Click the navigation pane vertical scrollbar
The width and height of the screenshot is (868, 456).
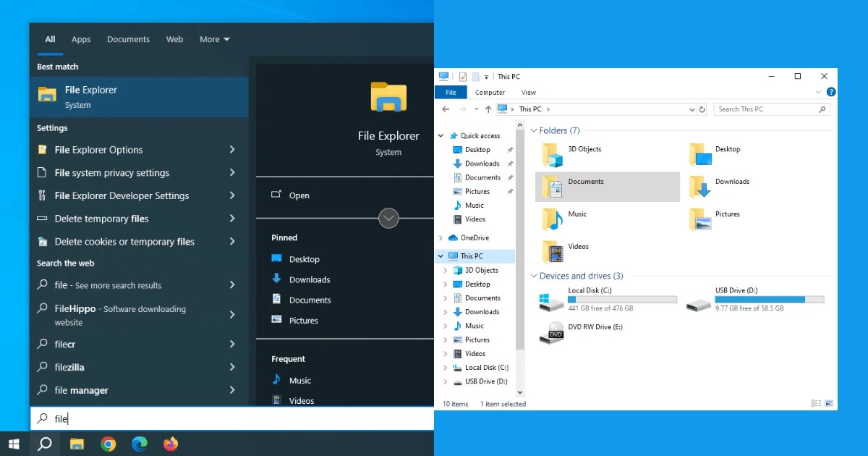click(x=519, y=239)
